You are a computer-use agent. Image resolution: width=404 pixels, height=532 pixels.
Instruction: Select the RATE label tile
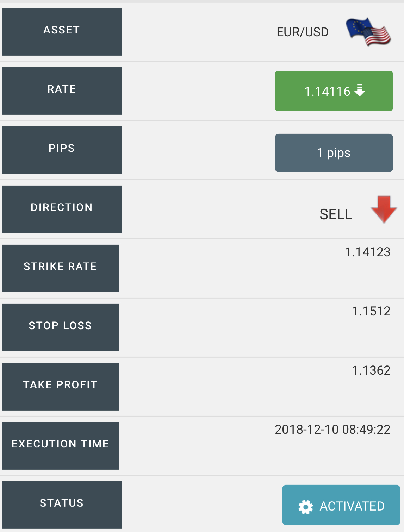click(62, 91)
